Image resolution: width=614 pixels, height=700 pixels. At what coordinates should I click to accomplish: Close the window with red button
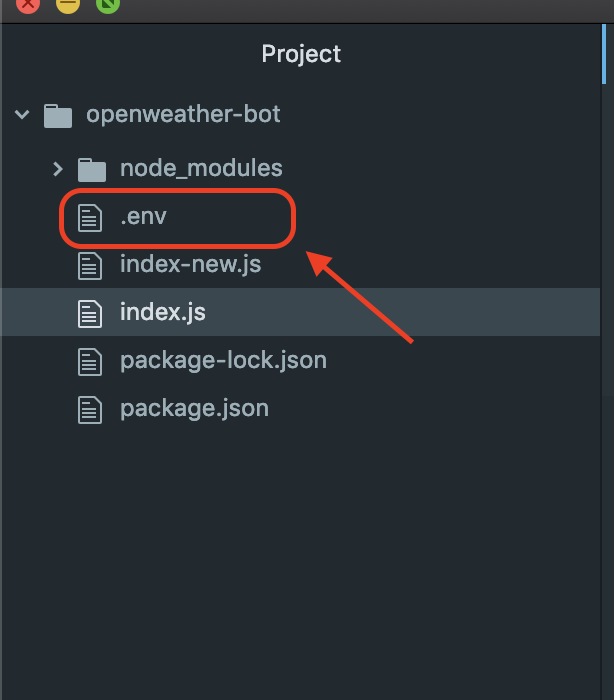[28, 4]
